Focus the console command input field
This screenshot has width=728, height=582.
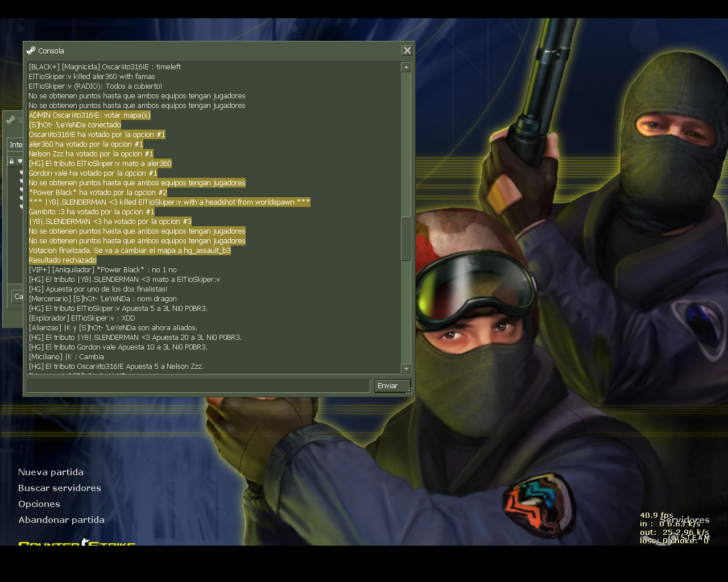198,386
